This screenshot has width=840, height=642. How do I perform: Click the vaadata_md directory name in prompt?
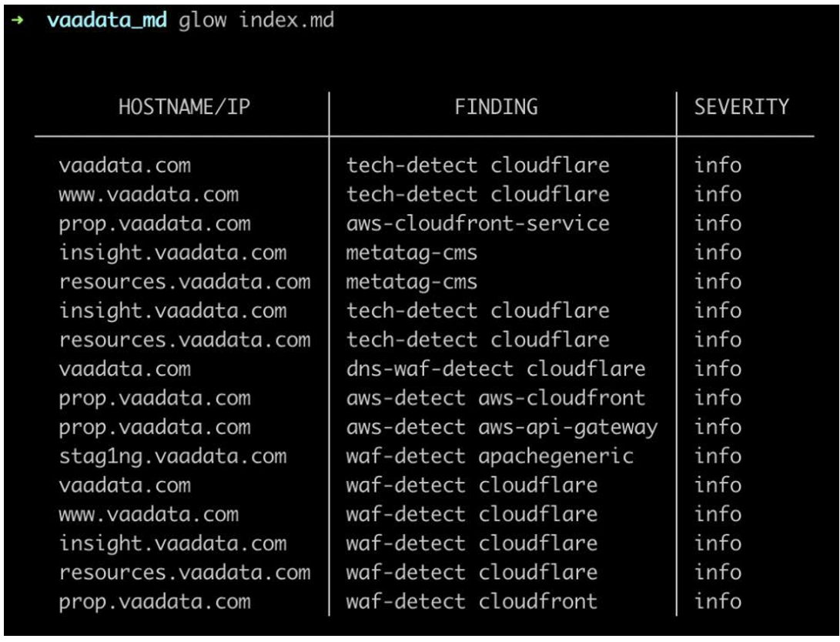106,20
